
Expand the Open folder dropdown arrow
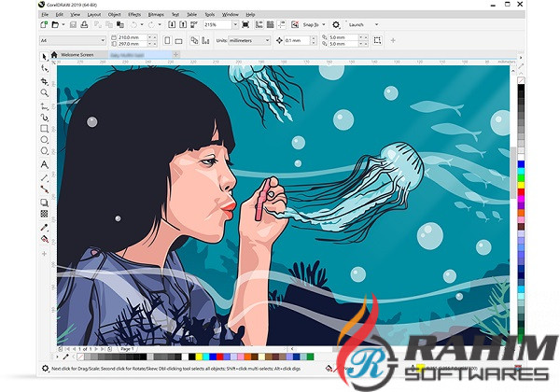[x=63, y=24]
